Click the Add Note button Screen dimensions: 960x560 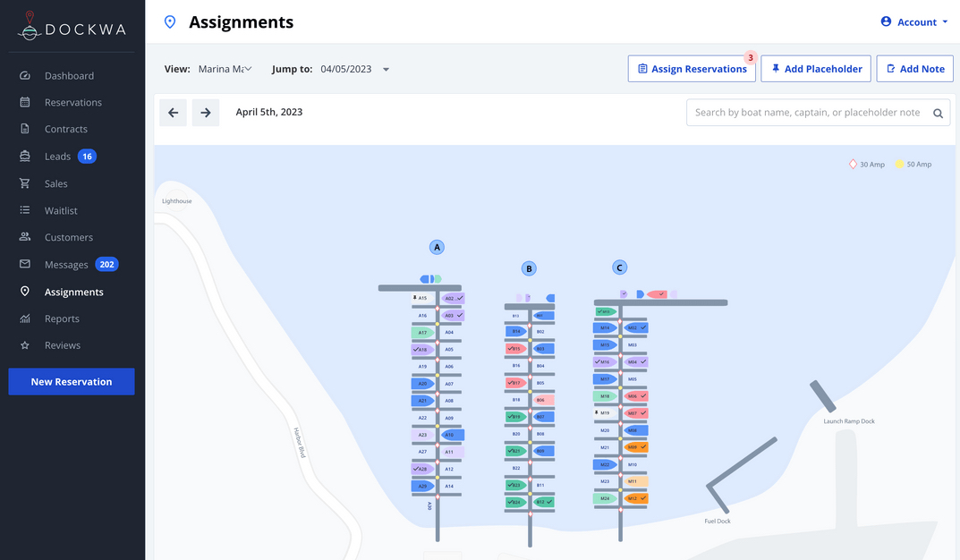(915, 69)
